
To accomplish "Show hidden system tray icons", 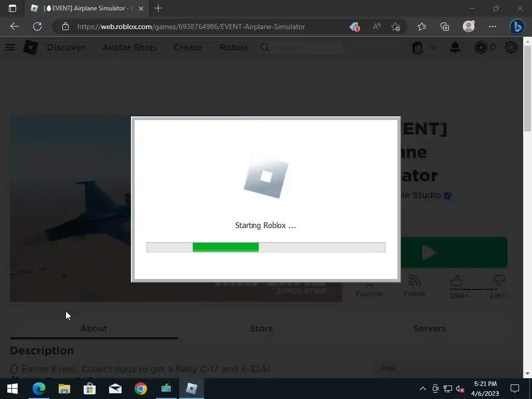I will (423, 389).
